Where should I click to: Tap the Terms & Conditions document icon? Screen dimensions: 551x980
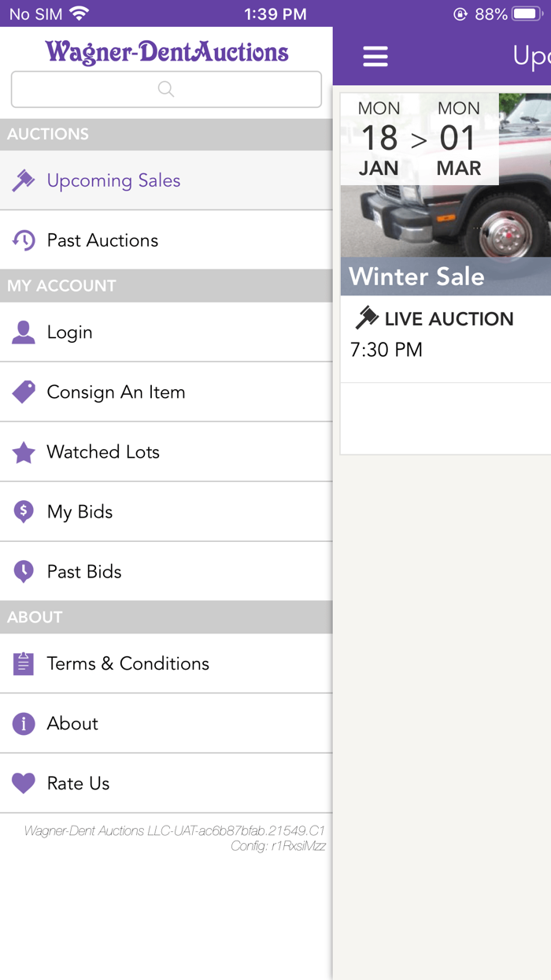(24, 663)
